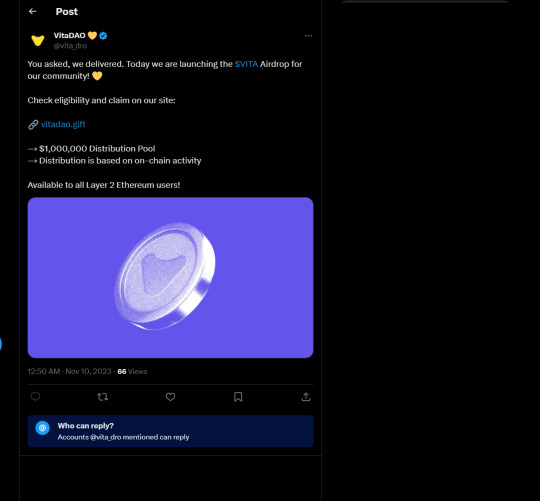The height and width of the screenshot is (501, 540).
Task: Open the vitadao.gift link
Action: [63, 124]
